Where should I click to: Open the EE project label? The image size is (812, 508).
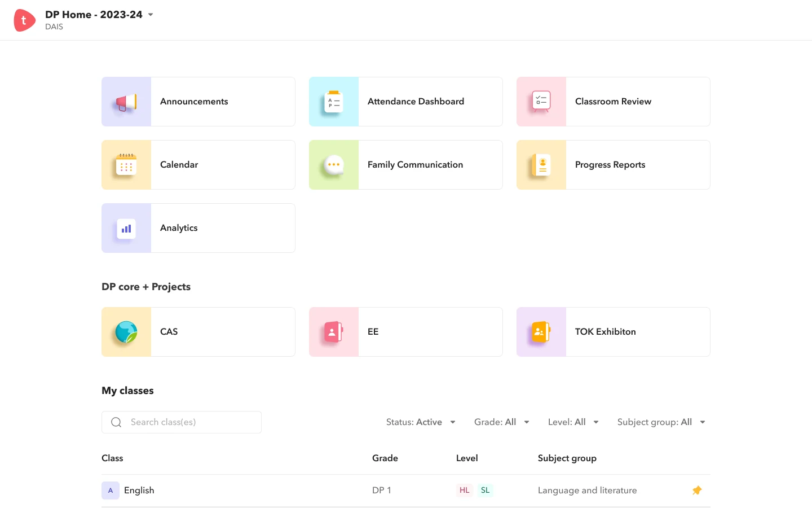pos(373,332)
